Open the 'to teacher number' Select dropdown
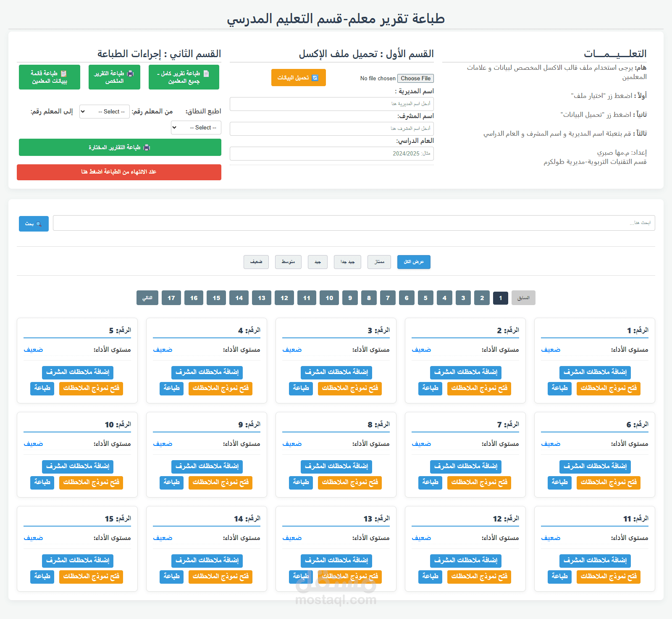 pyautogui.click(x=196, y=127)
